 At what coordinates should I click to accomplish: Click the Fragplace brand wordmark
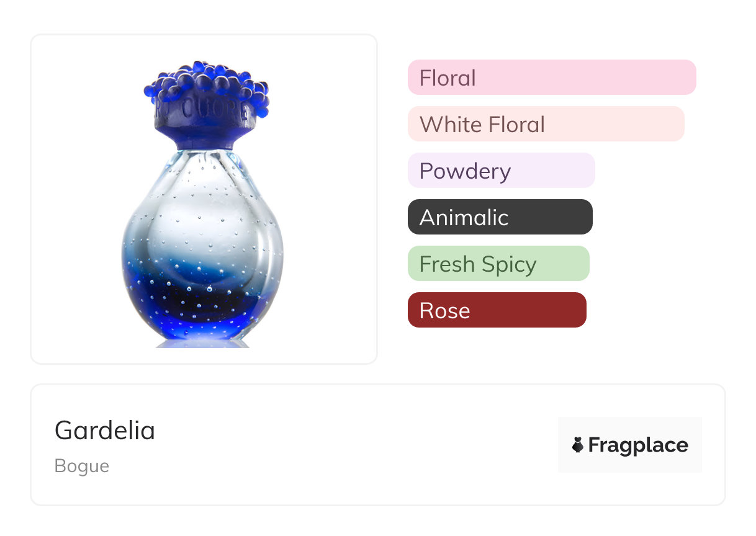pos(638,445)
